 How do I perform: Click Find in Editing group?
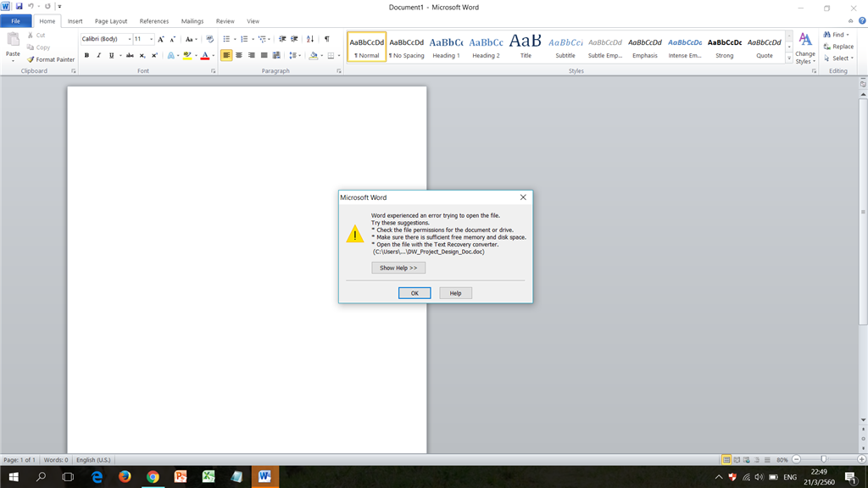coord(837,34)
